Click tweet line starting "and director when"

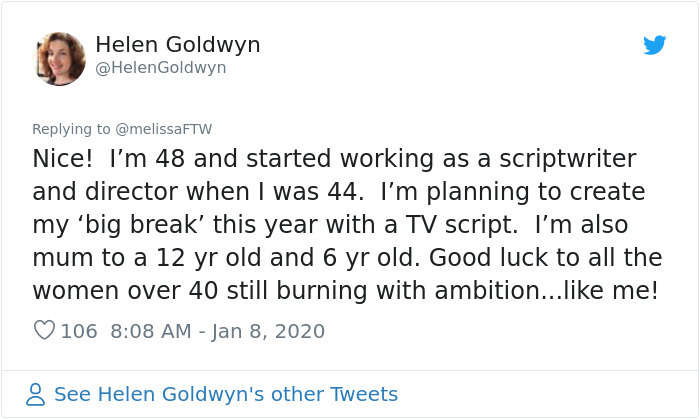(x=338, y=192)
